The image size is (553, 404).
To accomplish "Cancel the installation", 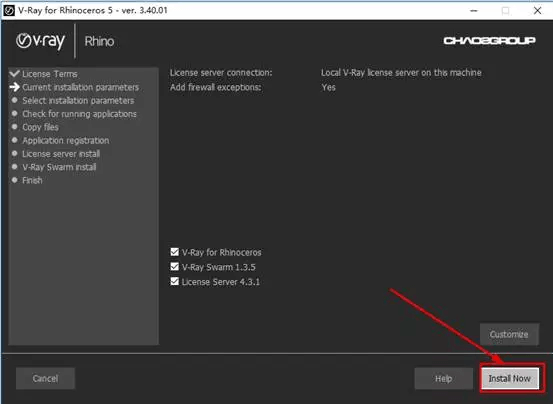I will coord(45,378).
